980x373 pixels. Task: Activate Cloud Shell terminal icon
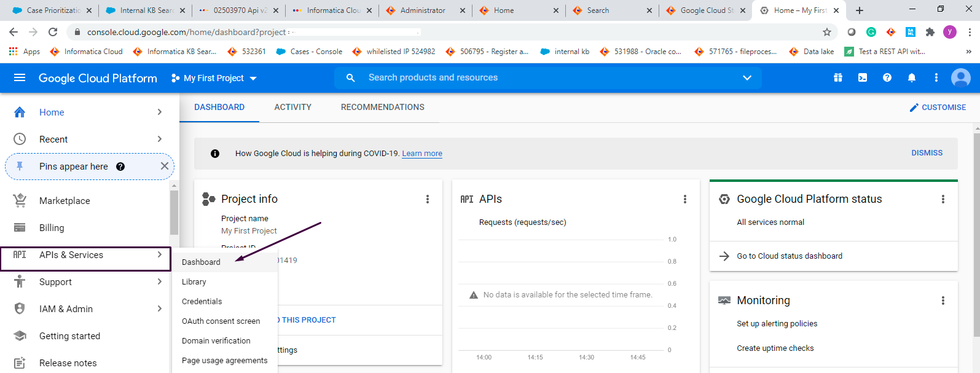(x=863, y=77)
